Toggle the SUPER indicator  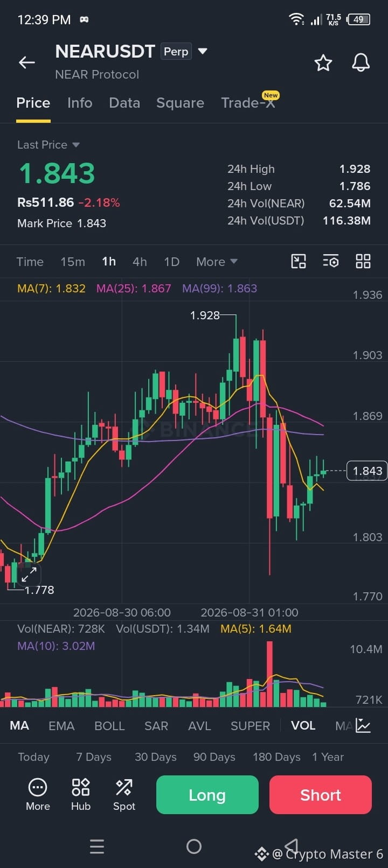[x=250, y=725]
